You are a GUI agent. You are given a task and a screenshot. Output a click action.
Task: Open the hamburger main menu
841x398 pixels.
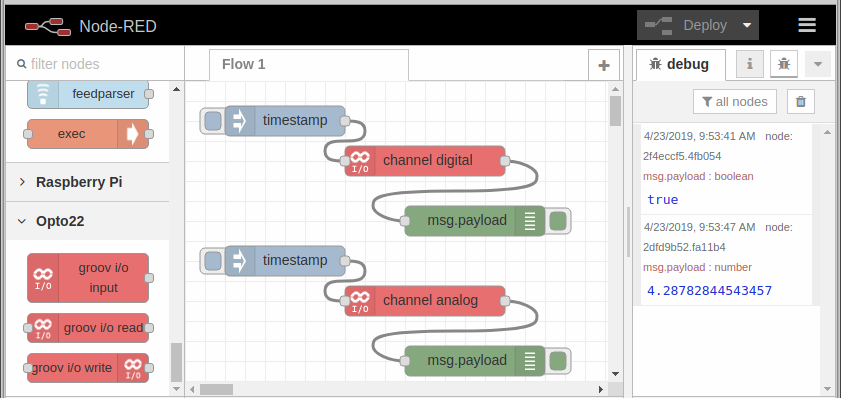pyautogui.click(x=807, y=25)
